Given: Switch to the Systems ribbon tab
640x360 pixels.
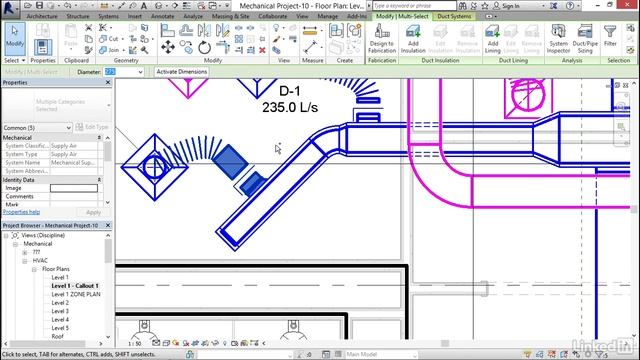Looking at the screenshot, I should (108, 16).
